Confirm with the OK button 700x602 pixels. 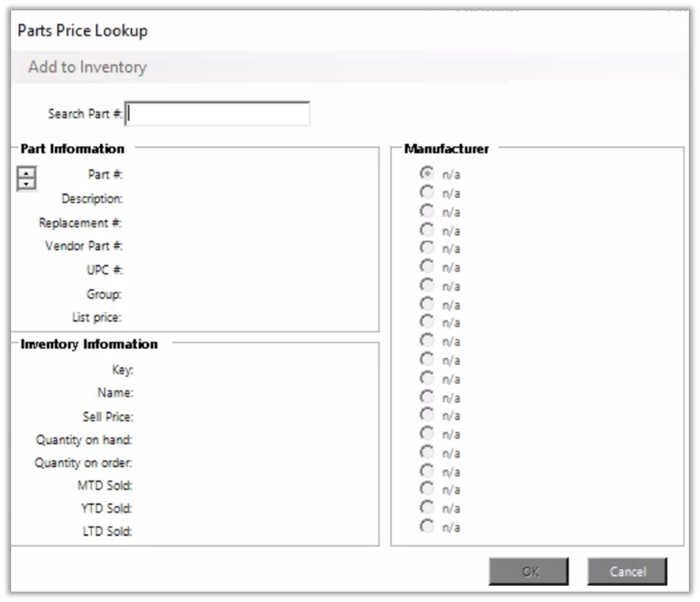click(x=528, y=571)
